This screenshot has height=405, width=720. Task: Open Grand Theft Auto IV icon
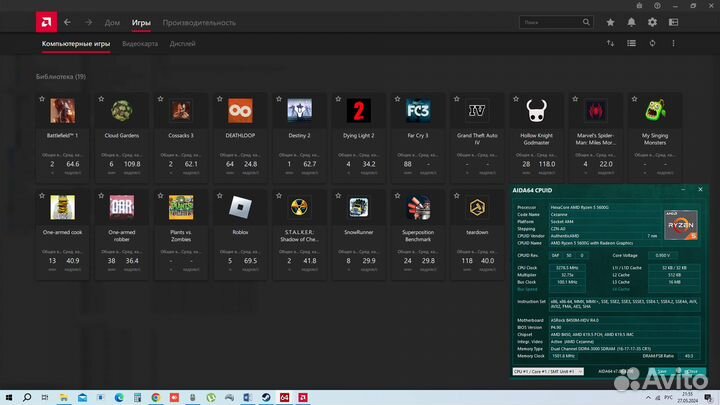click(477, 110)
